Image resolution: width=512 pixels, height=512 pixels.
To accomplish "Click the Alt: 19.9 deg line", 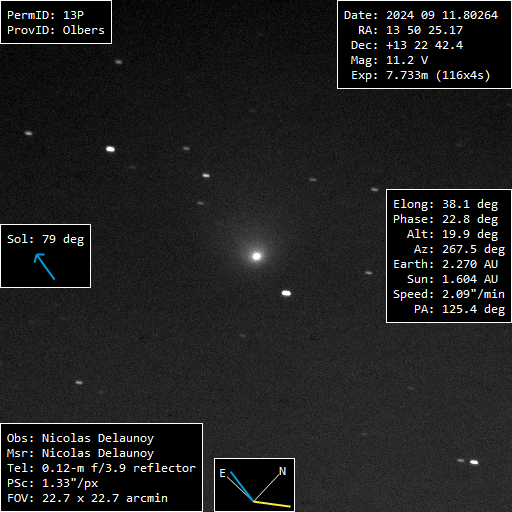I will (x=452, y=234).
